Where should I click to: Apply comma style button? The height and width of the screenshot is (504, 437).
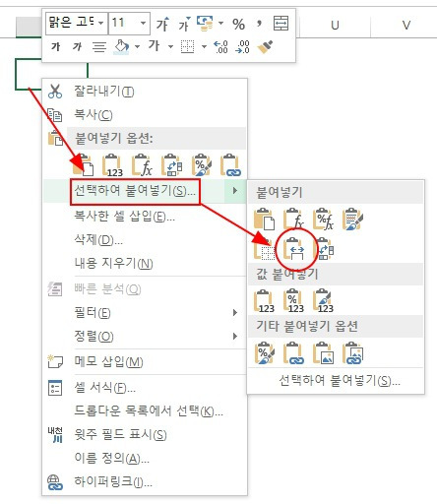[260, 24]
